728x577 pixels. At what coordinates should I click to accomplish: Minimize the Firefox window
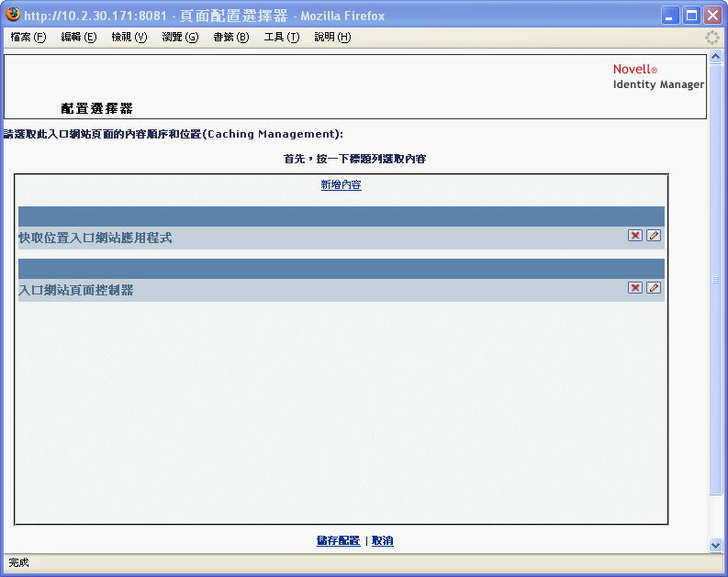669,16
